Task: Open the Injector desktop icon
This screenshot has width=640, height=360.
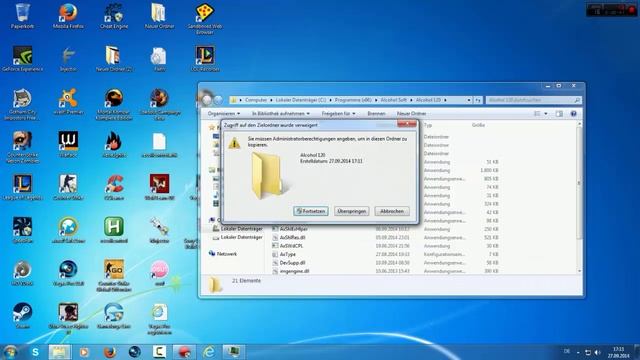Action: 68,59
